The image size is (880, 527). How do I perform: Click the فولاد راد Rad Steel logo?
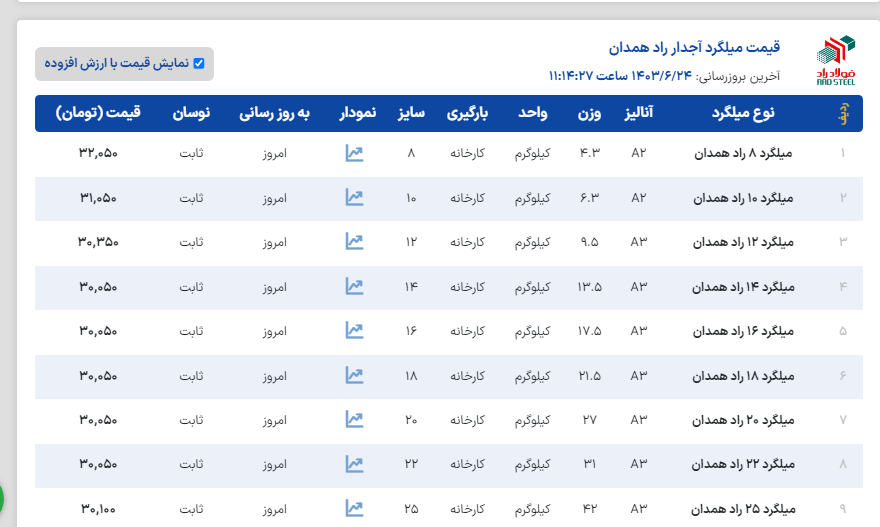point(835,62)
